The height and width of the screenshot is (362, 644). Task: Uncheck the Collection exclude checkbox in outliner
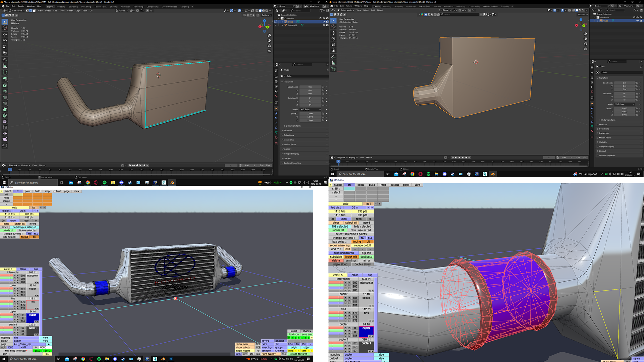(x=320, y=18)
